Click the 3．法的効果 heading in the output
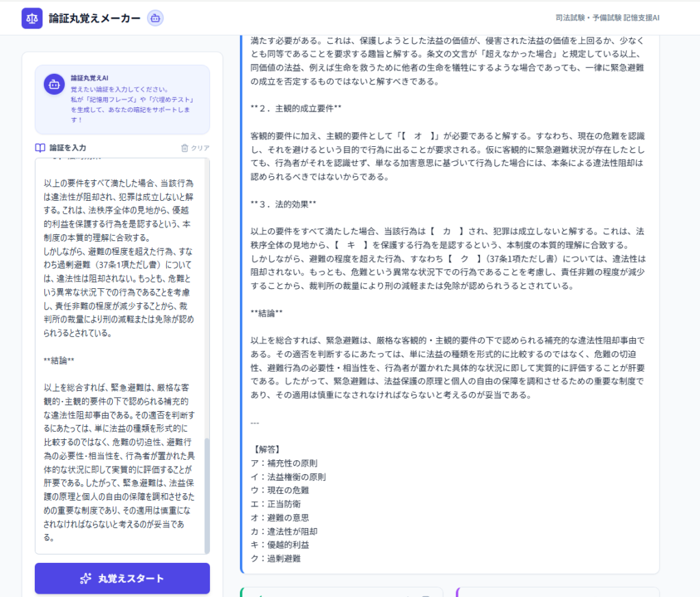This screenshot has width=700, height=597. click(284, 204)
